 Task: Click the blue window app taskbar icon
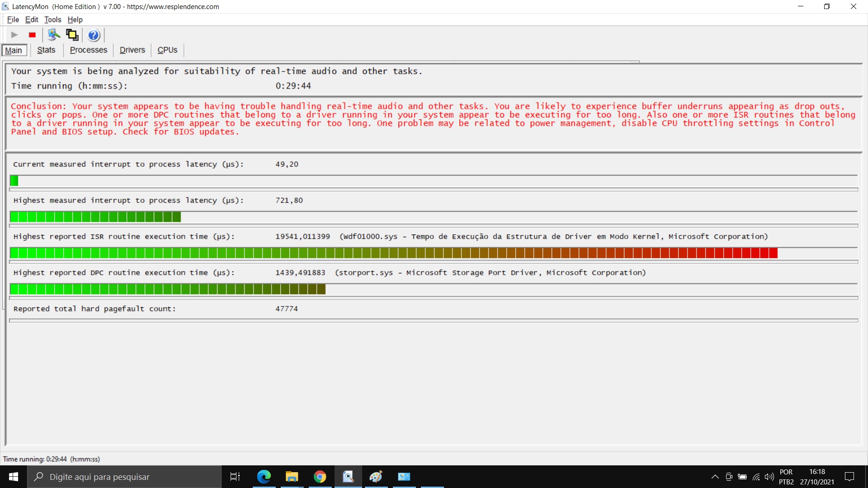point(404,477)
